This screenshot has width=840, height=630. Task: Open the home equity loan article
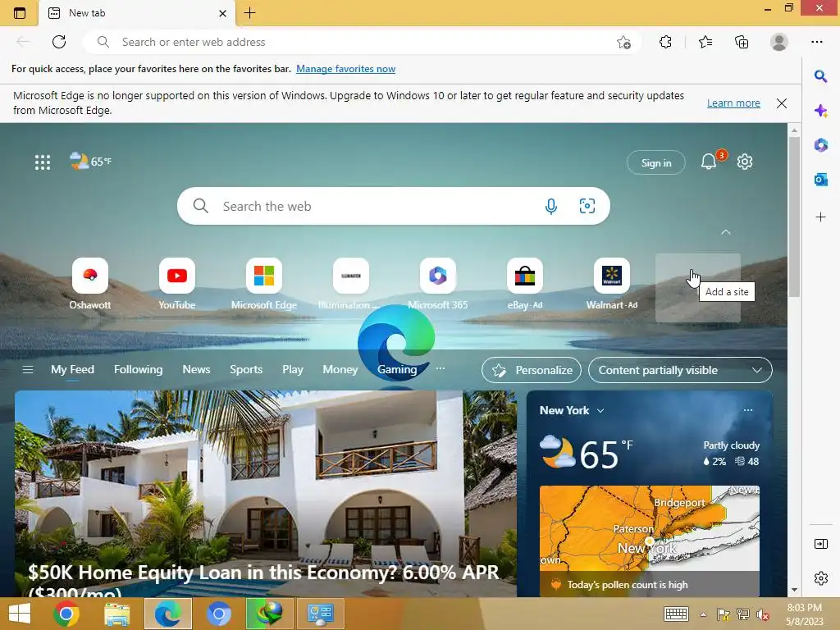266,494
